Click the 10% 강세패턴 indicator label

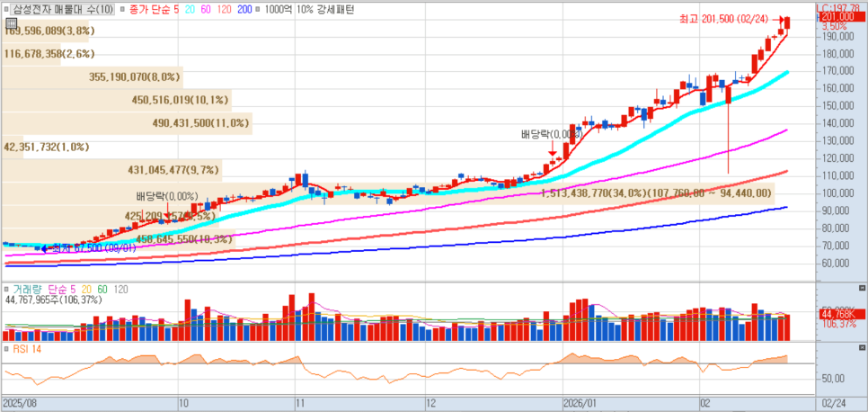[x=325, y=9]
